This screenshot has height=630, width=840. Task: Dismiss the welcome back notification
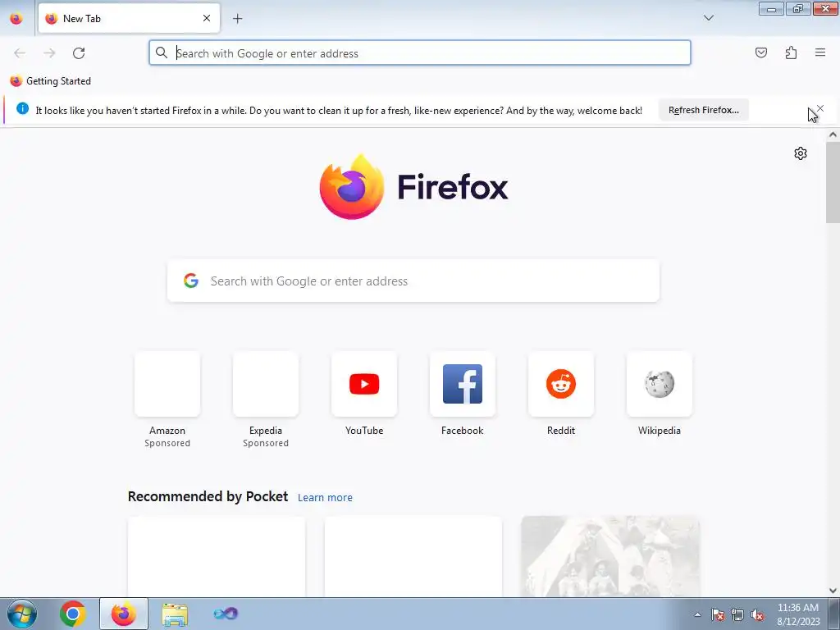[x=820, y=109]
